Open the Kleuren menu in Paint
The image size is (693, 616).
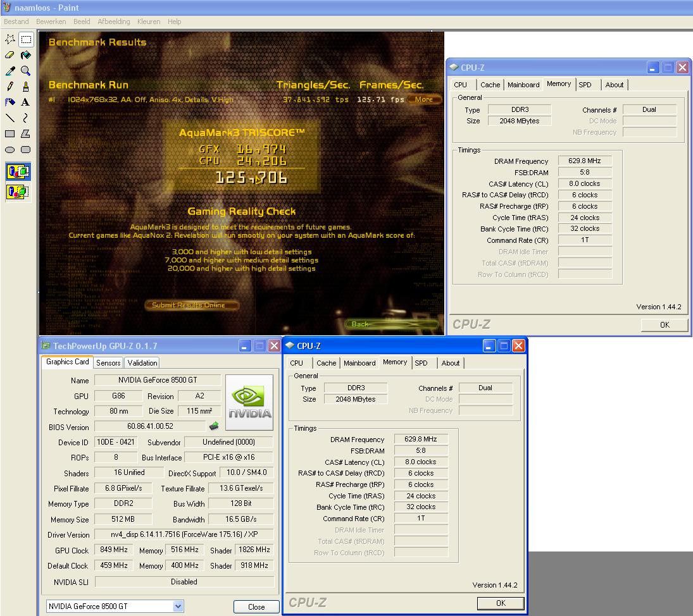[x=149, y=22]
